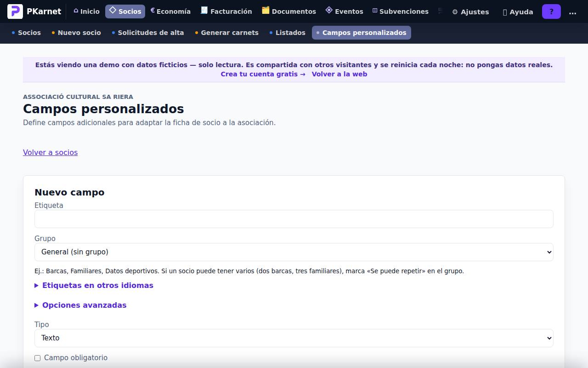Click the Campos personalizados heading

(103, 109)
